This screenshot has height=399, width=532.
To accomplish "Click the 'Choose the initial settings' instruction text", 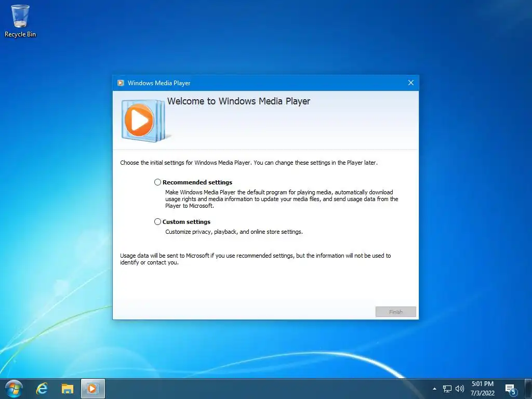I will [249, 163].
